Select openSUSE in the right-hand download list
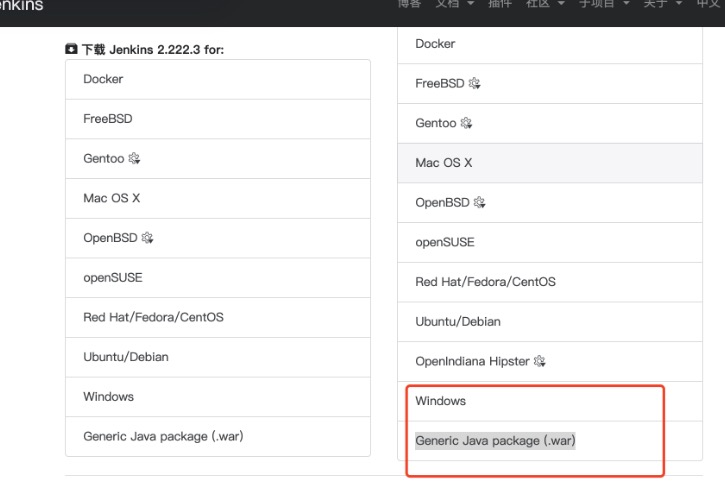Image resolution: width=725 pixels, height=487 pixels. [x=550, y=243]
